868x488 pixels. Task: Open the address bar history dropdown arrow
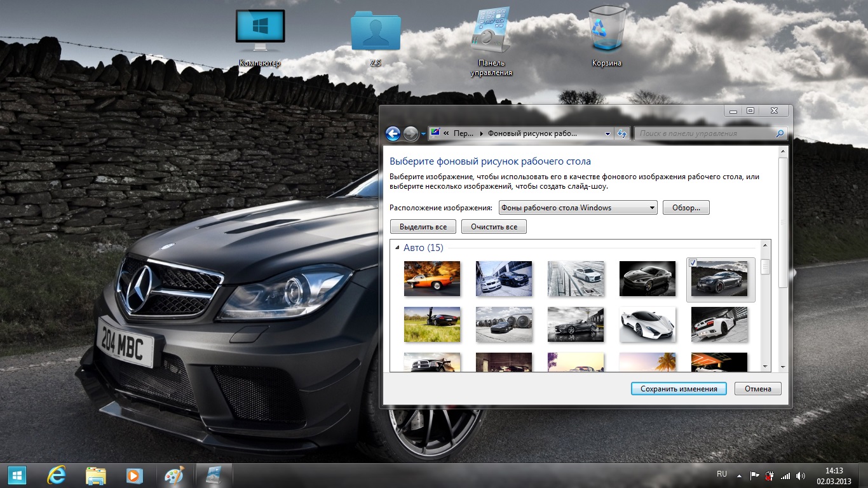pos(607,134)
